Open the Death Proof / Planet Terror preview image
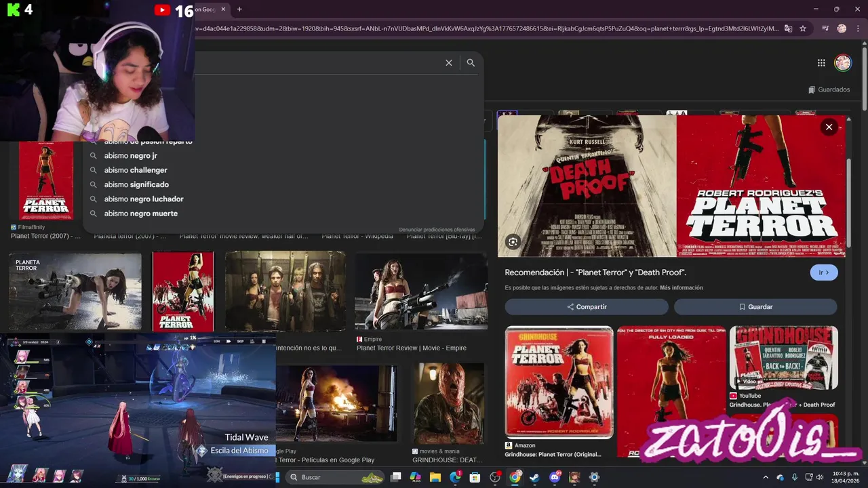 pos(671,186)
